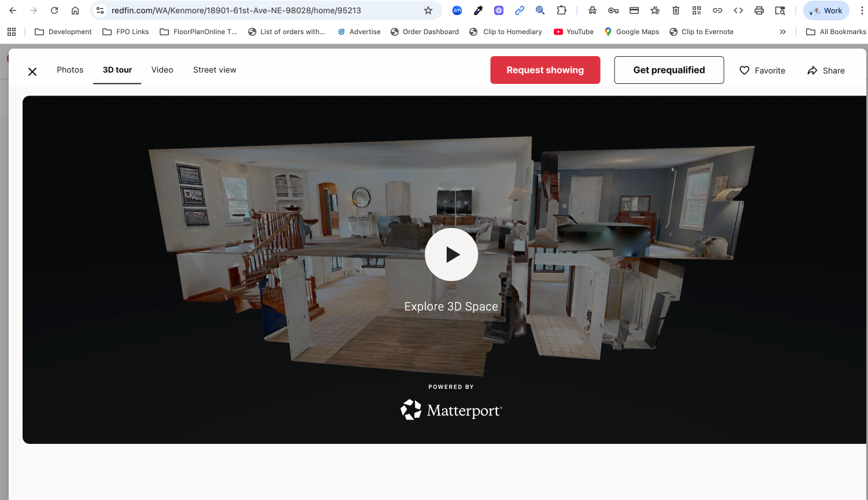
Task: Switch to the Photos tab
Action: coord(70,70)
